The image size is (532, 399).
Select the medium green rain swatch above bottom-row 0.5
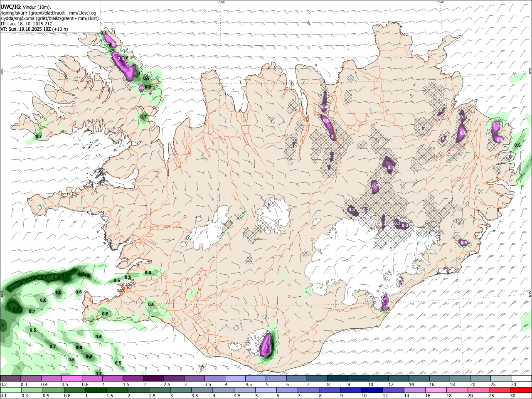click(x=53, y=390)
